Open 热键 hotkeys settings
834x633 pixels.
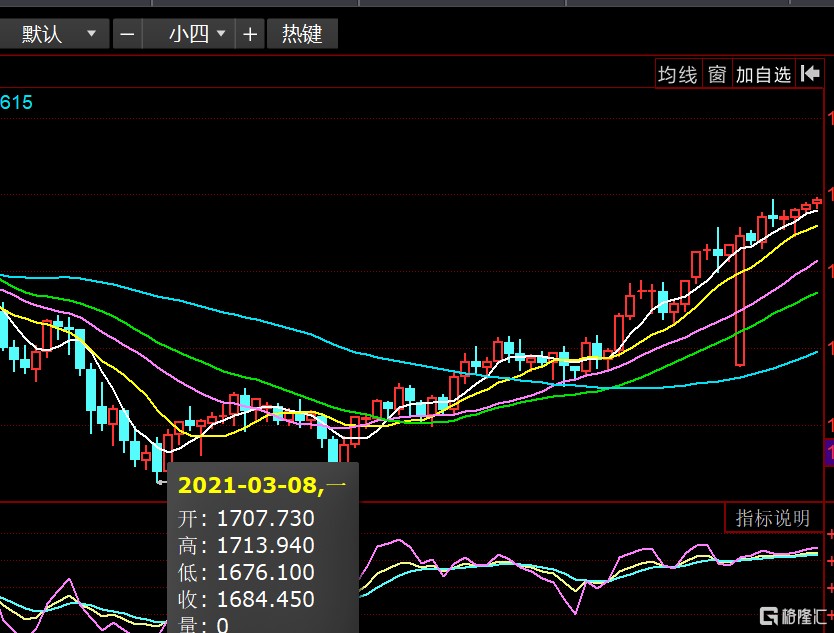pyautogui.click(x=302, y=34)
